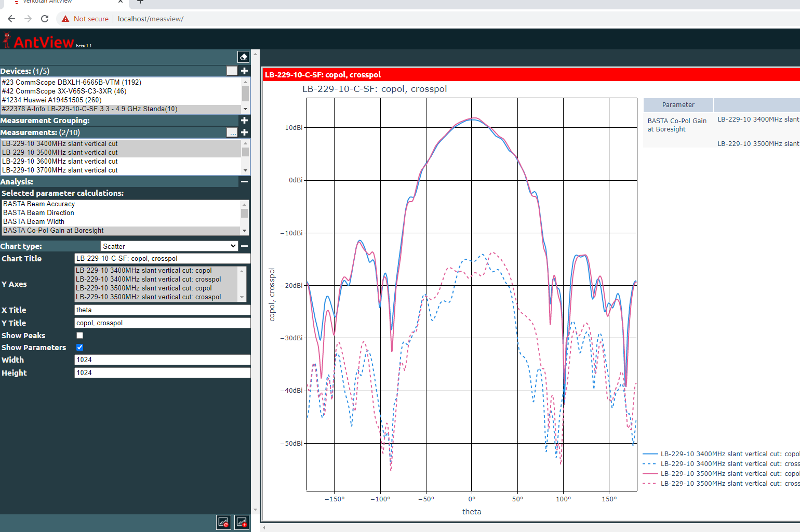Click the ellipsis button beside Measurements
800x532 pixels.
pyautogui.click(x=232, y=132)
